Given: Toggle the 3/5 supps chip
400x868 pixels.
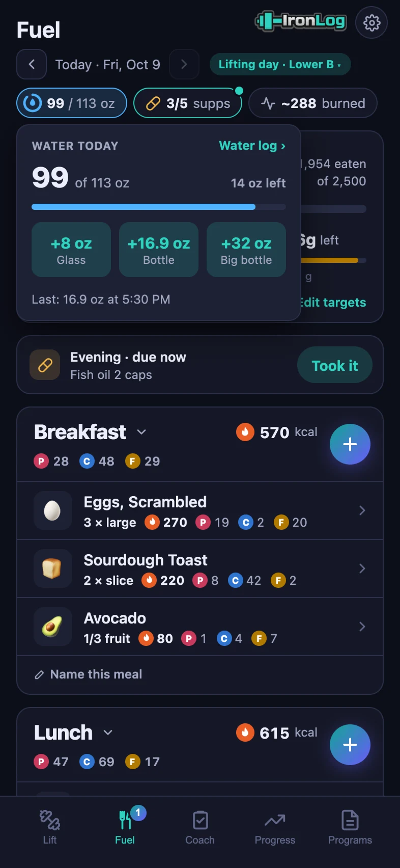Looking at the screenshot, I should coord(188,103).
